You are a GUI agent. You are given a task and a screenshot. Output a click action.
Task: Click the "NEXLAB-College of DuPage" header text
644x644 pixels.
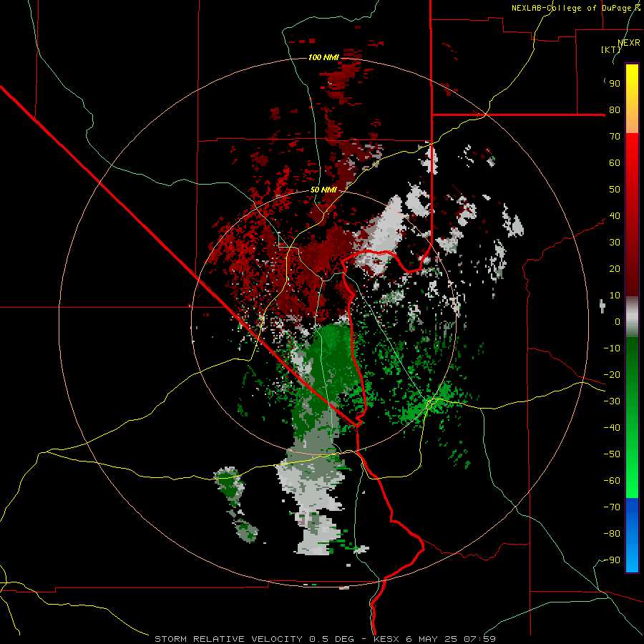tap(571, 8)
